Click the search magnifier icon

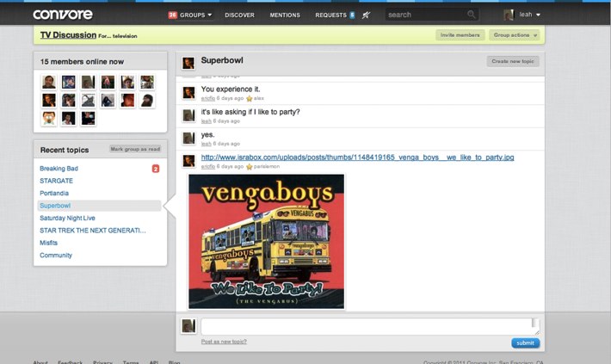pyautogui.click(x=471, y=15)
